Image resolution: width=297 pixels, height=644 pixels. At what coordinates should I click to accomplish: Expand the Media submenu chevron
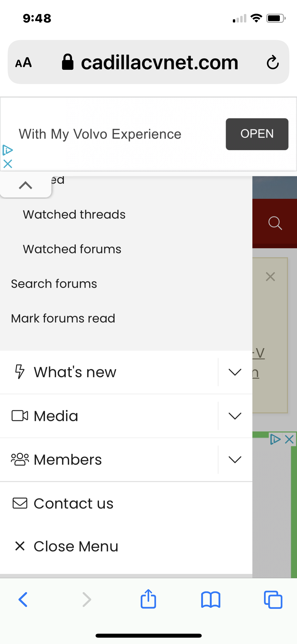pyautogui.click(x=235, y=416)
